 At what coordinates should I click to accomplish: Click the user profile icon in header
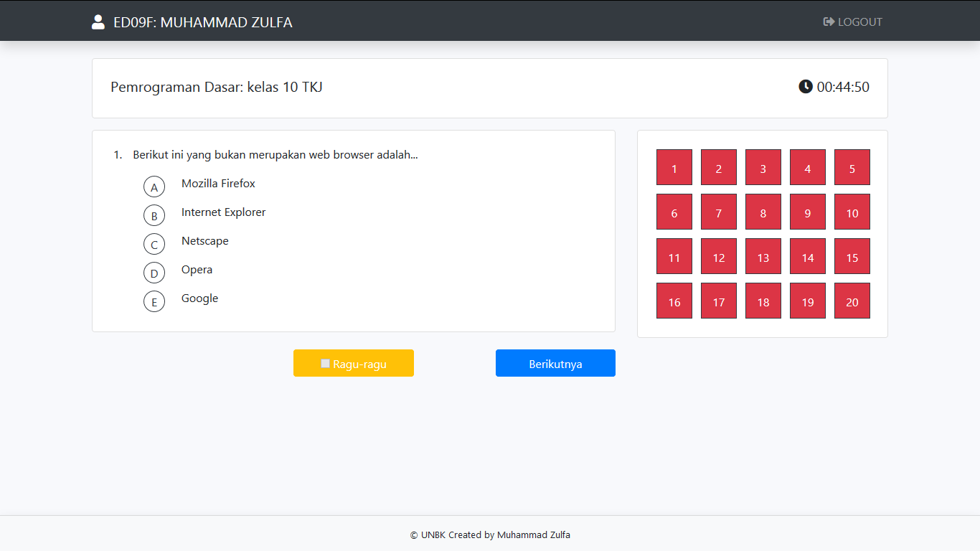tap(98, 22)
